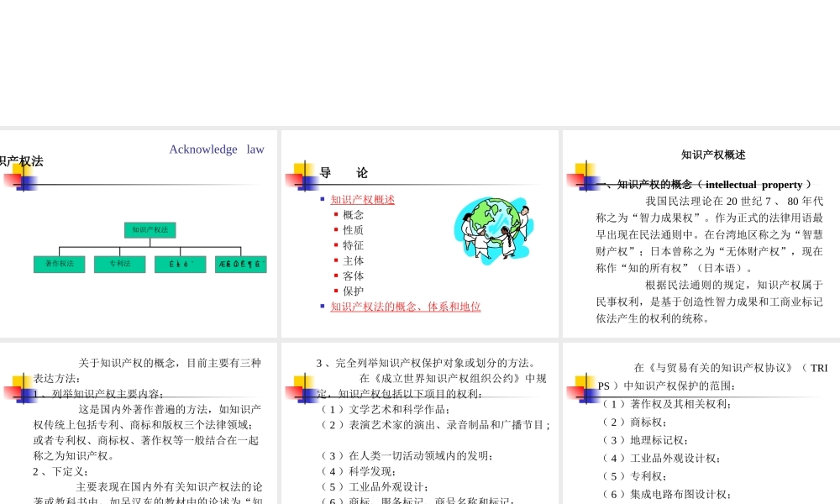Open the 知识产权概述 hyperlink
The image size is (840, 504).
(363, 199)
